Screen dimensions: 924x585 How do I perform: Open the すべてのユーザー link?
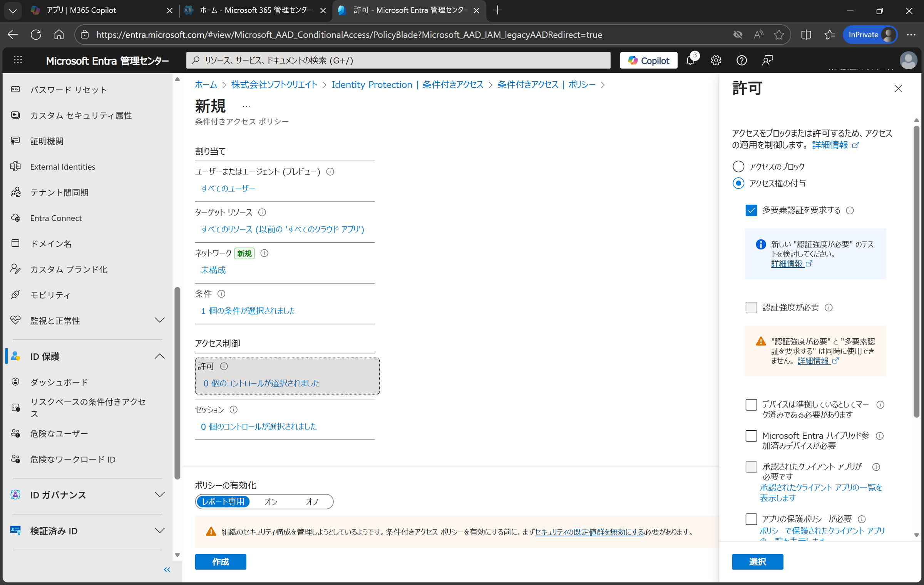[x=228, y=188]
